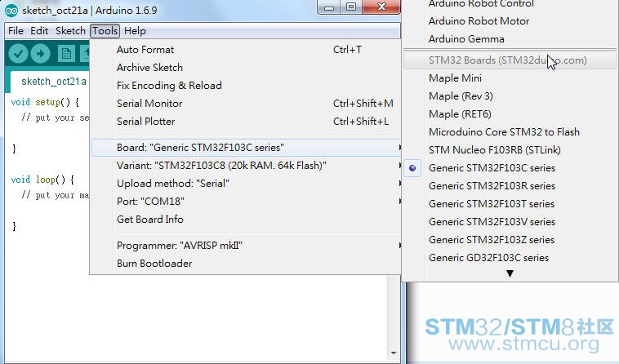
Task: Select Arduino Gemma board
Action: [510, 39]
